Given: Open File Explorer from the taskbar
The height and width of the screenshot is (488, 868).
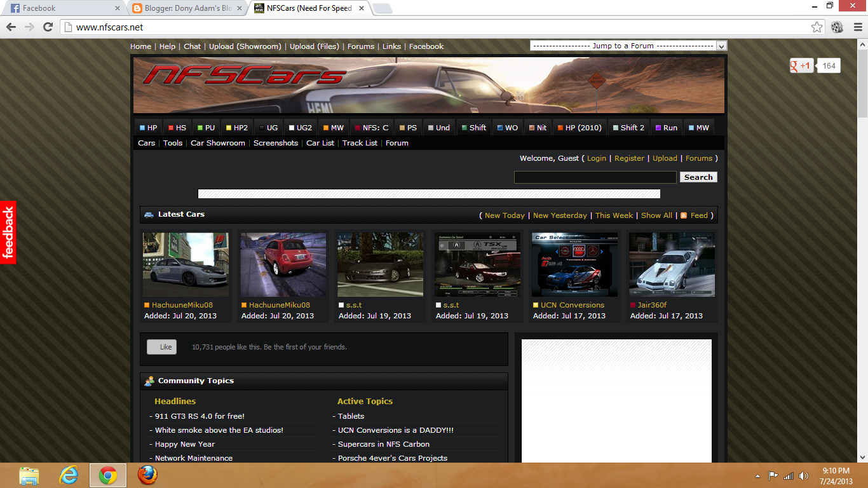Looking at the screenshot, I should tap(29, 475).
